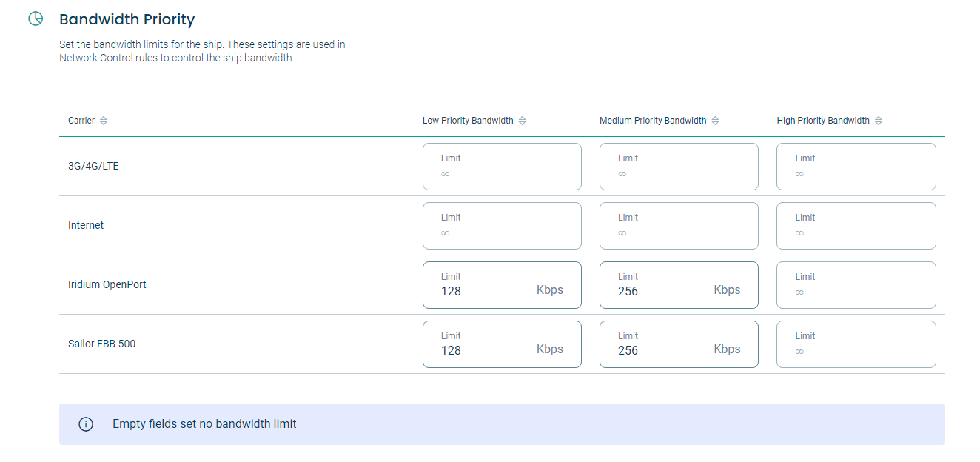Click the Bandwidth Priority pie chart icon
The image size is (980, 462).
pyautogui.click(x=36, y=19)
